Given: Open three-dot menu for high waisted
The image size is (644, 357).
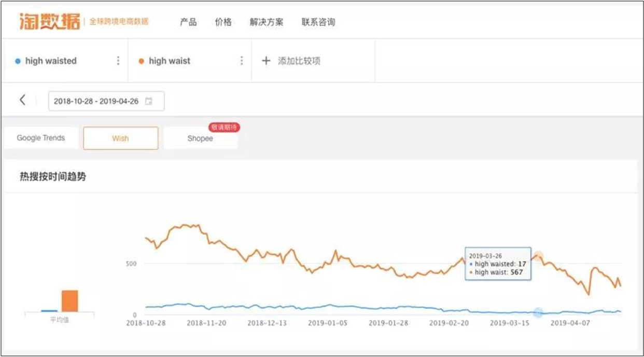Looking at the screenshot, I should (x=118, y=61).
